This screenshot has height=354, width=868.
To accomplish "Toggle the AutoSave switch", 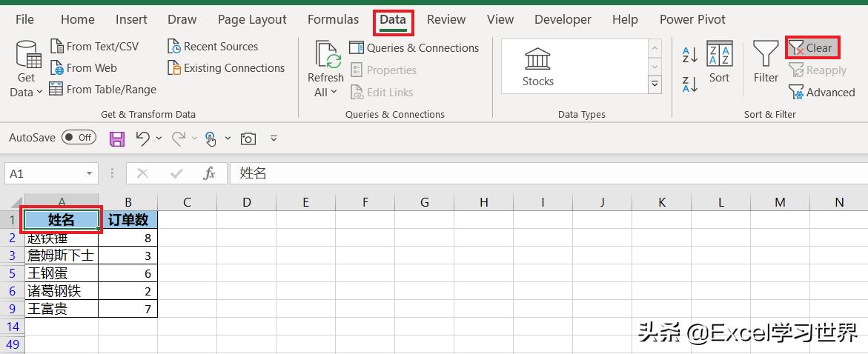I will (x=79, y=138).
